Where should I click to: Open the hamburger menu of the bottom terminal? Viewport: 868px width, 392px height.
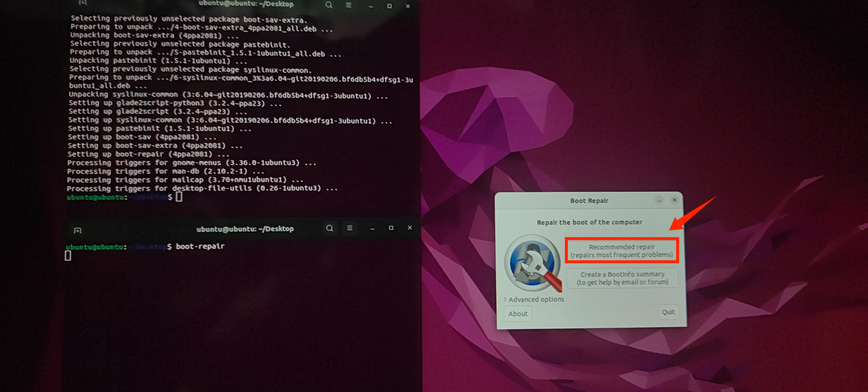(x=349, y=228)
